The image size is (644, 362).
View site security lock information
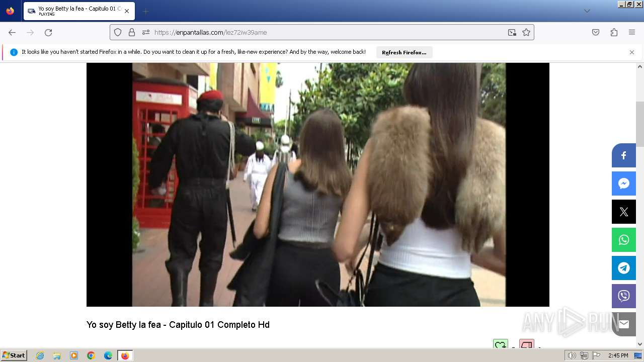click(x=132, y=32)
